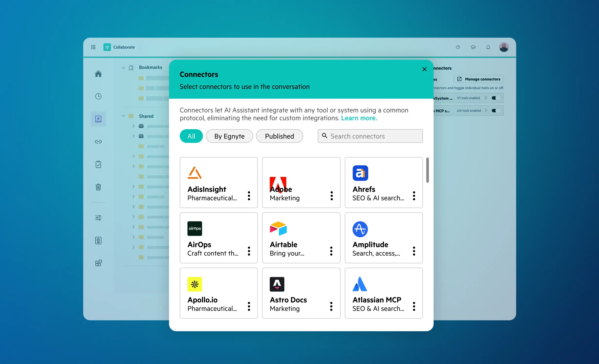Expand the 1/1 tools enabled chevron
This screenshot has height=364, width=599.
486,98
